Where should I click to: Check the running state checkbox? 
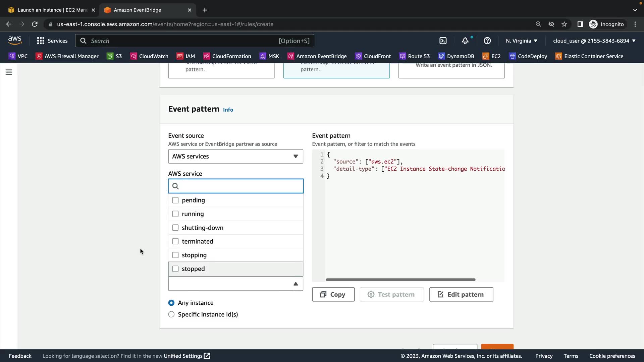(x=175, y=214)
